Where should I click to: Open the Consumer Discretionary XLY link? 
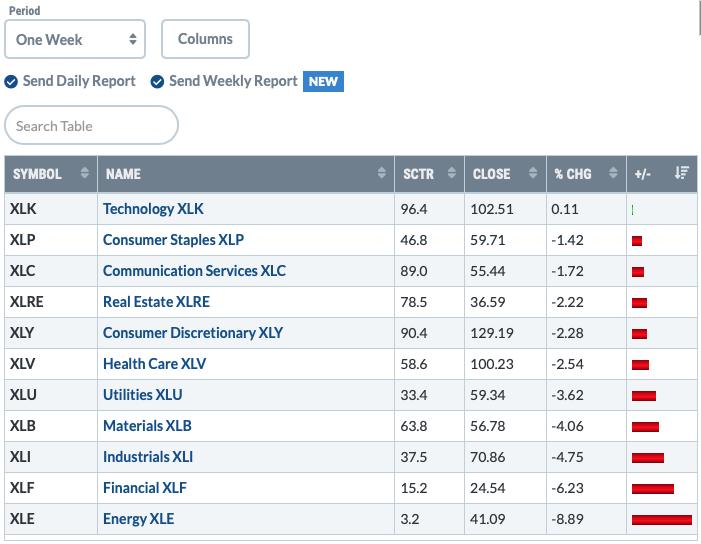193,333
